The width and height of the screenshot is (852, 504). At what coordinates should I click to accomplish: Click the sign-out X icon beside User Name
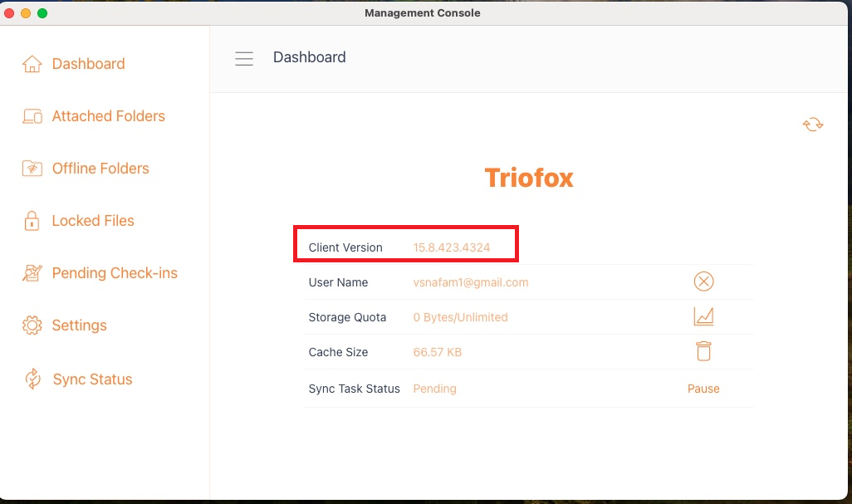[703, 281]
